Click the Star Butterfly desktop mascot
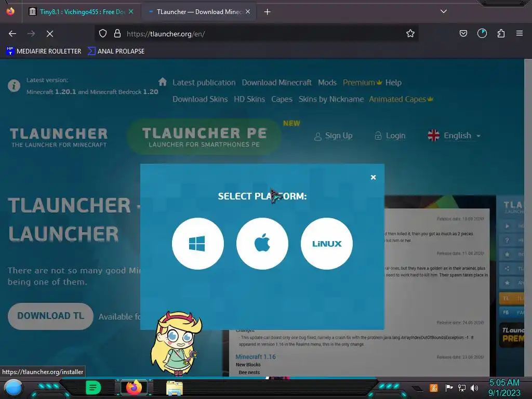This screenshot has width=532, height=399. point(176,343)
